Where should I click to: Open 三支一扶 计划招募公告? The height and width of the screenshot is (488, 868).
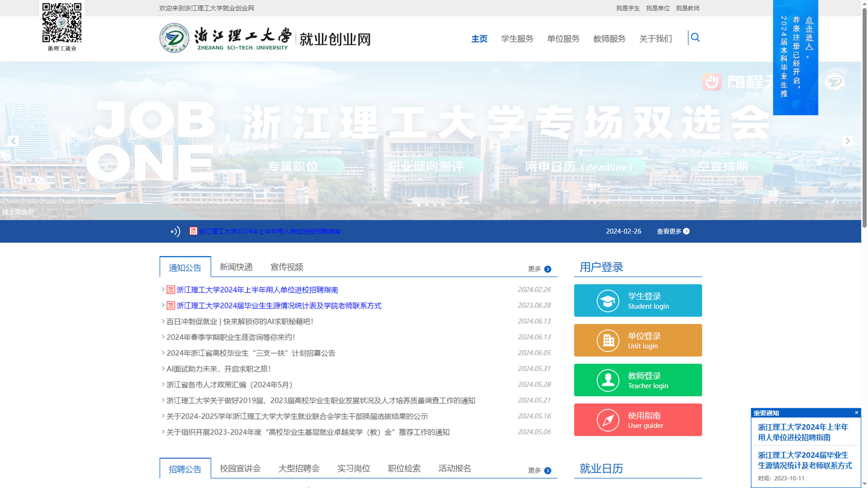click(251, 353)
